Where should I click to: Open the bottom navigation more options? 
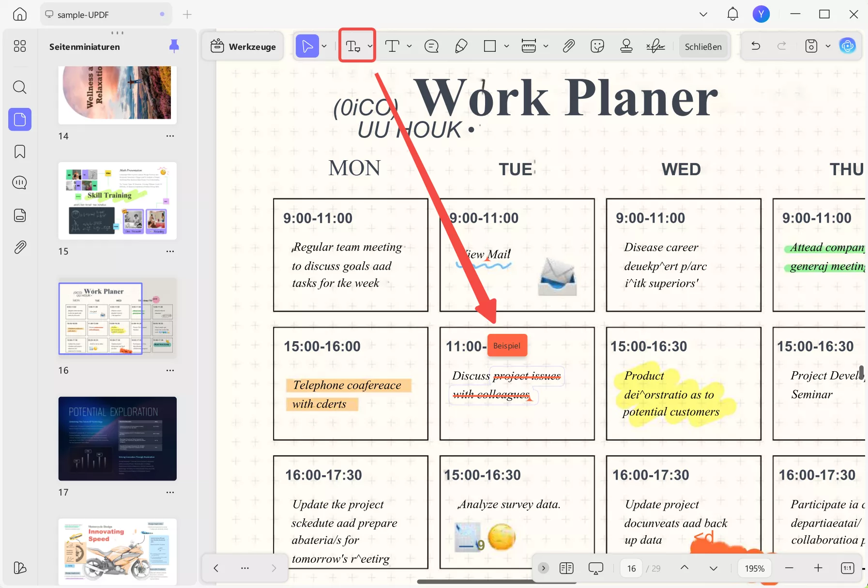click(x=245, y=568)
